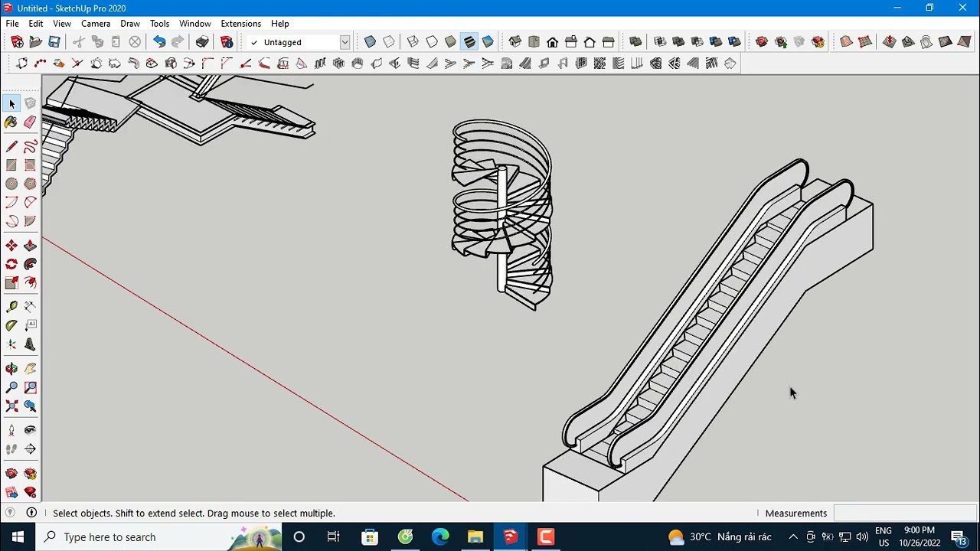Open the File menu
The width and height of the screenshot is (980, 551).
click(12, 24)
